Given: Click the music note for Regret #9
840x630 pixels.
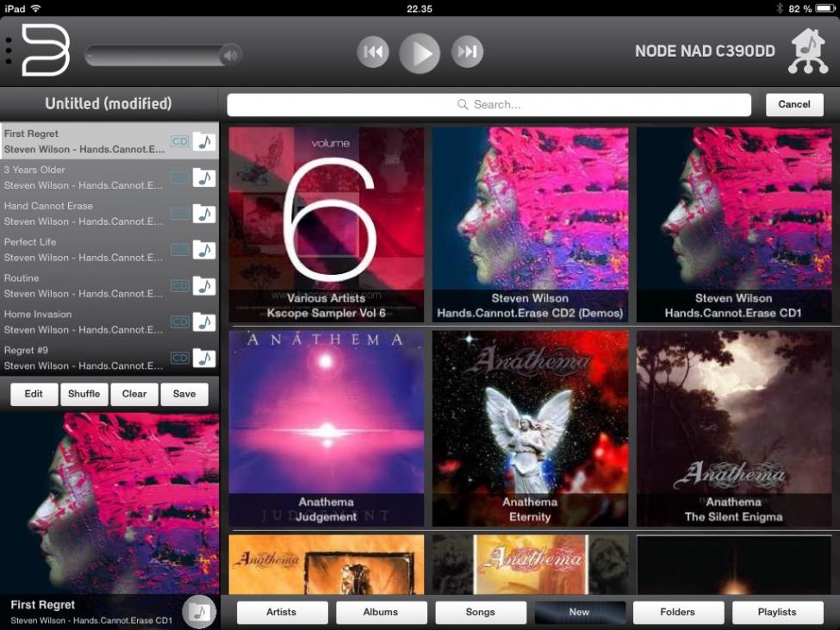Looking at the screenshot, I should click(204, 358).
